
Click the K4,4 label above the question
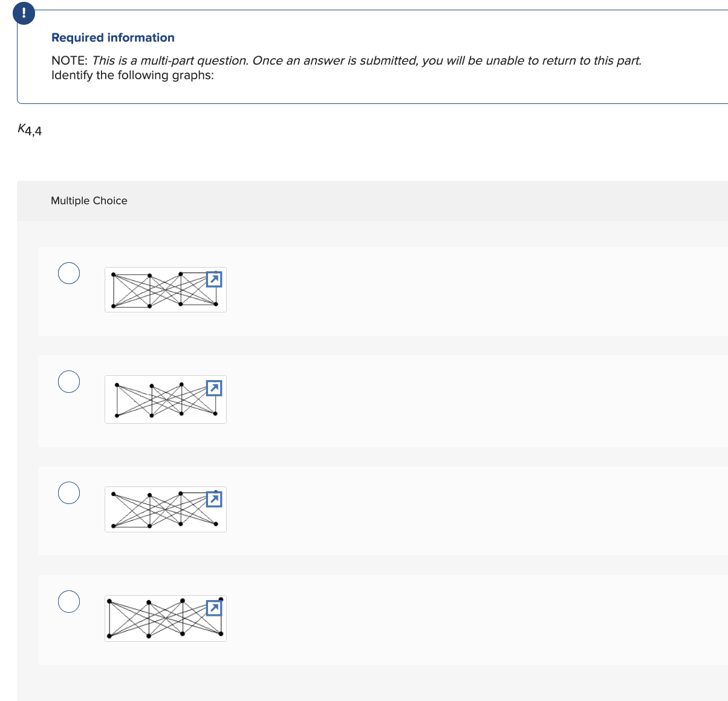click(30, 129)
